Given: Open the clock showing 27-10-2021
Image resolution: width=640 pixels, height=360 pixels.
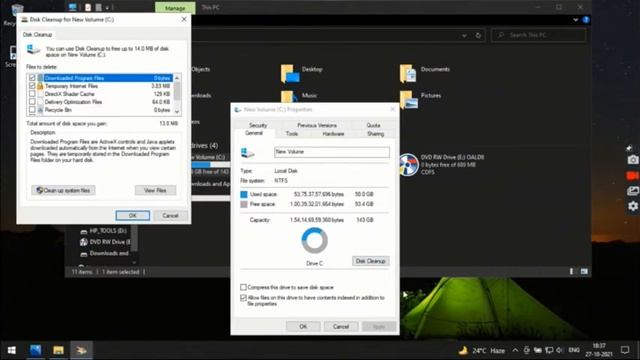Looking at the screenshot, I should (x=599, y=350).
